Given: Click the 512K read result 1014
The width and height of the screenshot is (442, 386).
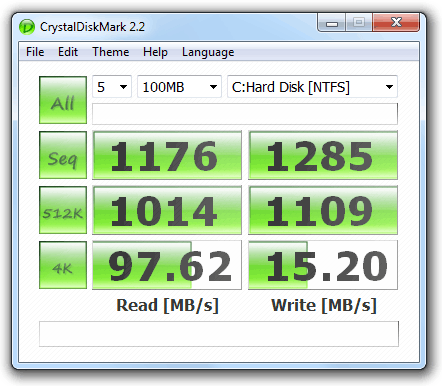Looking at the screenshot, I should point(167,210).
